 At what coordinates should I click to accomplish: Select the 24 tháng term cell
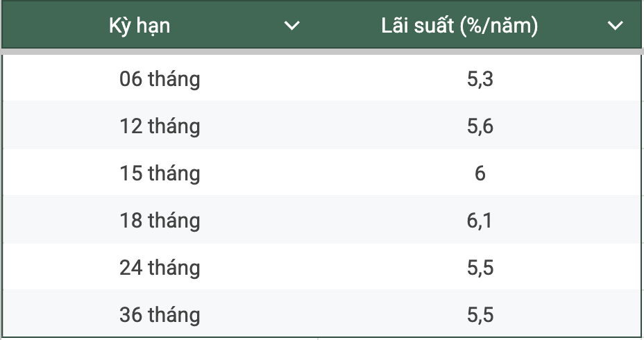tap(160, 268)
